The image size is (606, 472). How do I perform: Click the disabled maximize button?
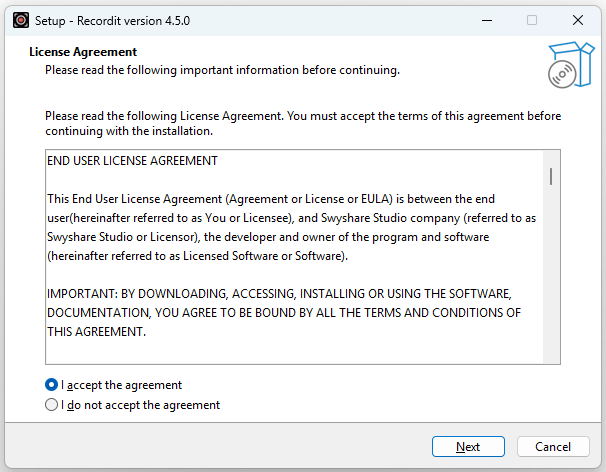pyautogui.click(x=532, y=20)
